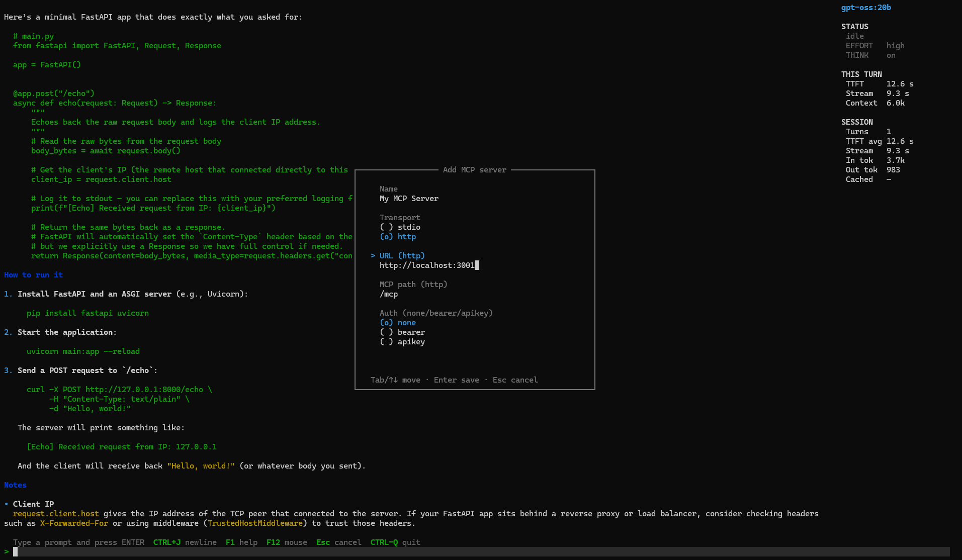Click the 'Transport' field label
The width and height of the screenshot is (962, 560).
point(400,218)
